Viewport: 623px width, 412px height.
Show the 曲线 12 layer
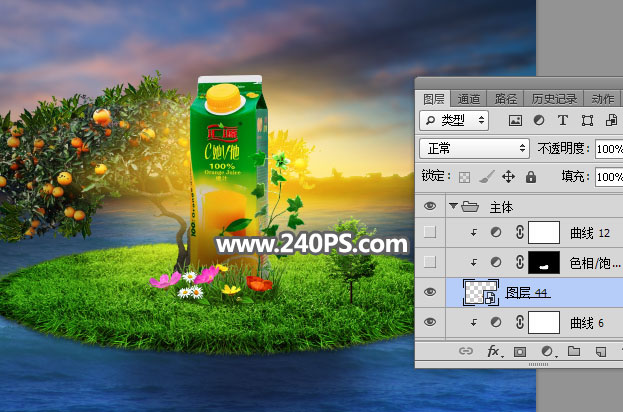[x=430, y=233]
